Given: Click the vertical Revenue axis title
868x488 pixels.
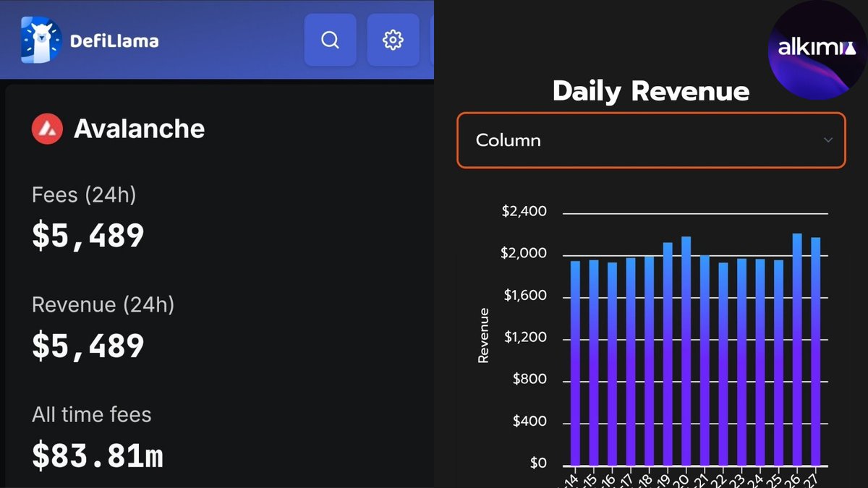Looking at the screenshot, I should (484, 335).
